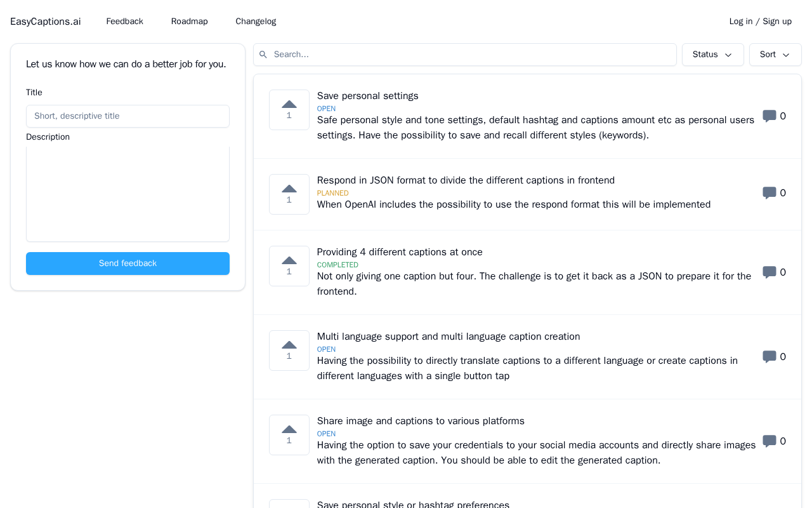Go to the Changelog page

click(256, 22)
